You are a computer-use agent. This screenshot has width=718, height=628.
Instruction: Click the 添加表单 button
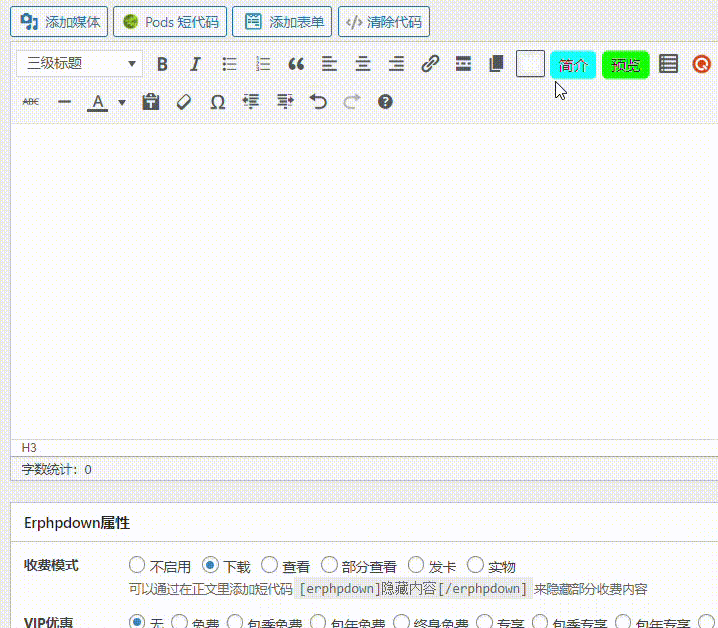coord(282,22)
